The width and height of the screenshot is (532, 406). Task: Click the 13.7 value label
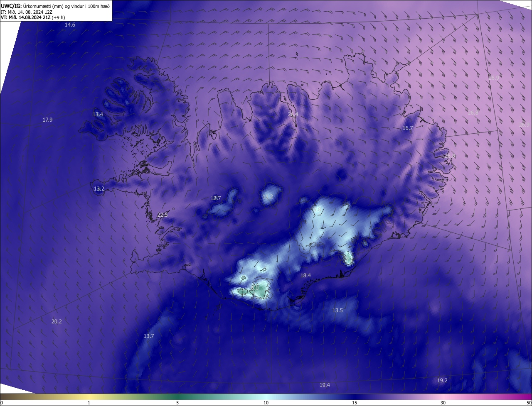149,336
